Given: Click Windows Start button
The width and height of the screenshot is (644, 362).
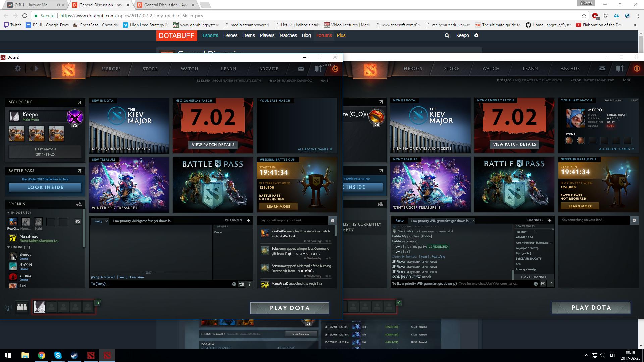Looking at the screenshot, I should coord(8,355).
